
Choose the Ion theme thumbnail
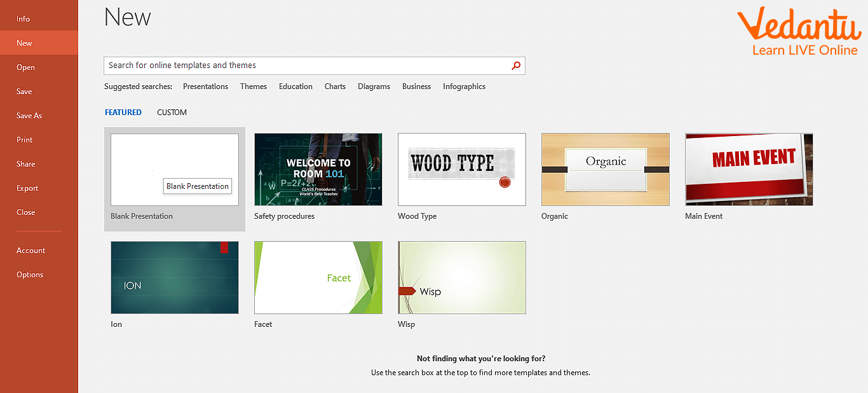174,277
